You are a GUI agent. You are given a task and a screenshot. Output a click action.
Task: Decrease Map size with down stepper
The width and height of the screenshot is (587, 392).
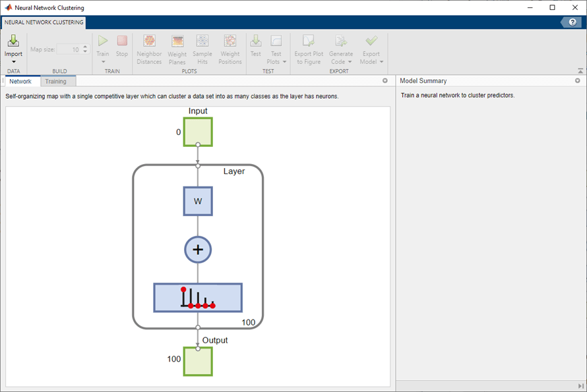tap(85, 51)
